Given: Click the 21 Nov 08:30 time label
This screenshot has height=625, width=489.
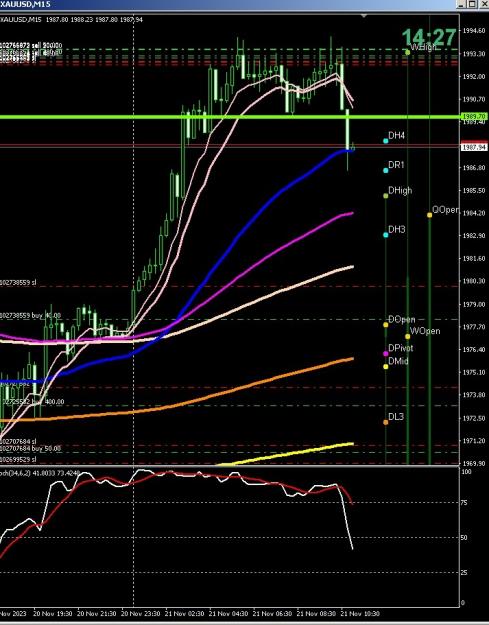Looking at the screenshot, I should 316,613.
